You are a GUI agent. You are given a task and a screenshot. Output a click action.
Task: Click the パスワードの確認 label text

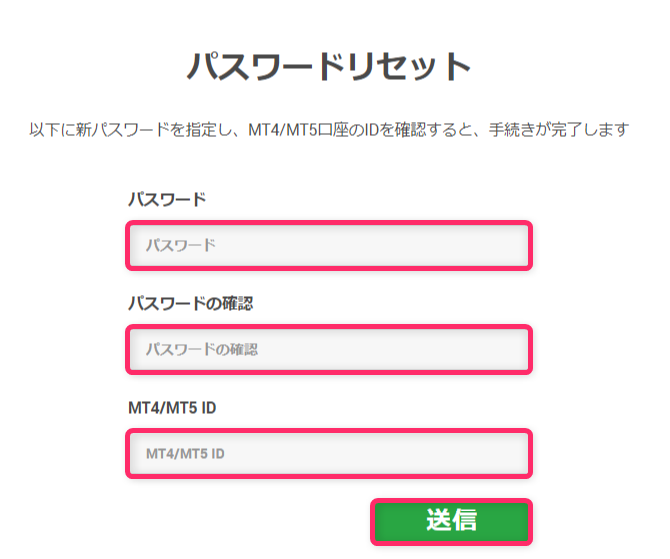pyautogui.click(x=191, y=303)
